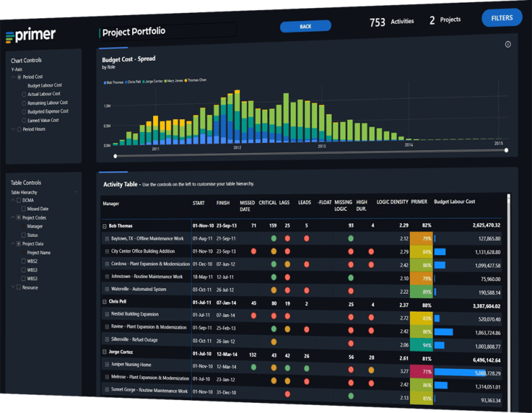Collapse the Chris Pell row group
This screenshot has width=532, height=413.
click(x=105, y=302)
